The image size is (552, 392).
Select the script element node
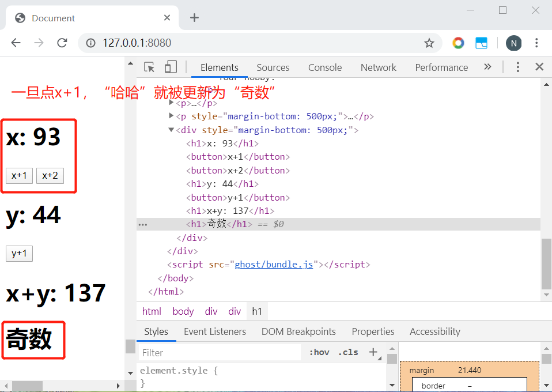click(x=269, y=265)
